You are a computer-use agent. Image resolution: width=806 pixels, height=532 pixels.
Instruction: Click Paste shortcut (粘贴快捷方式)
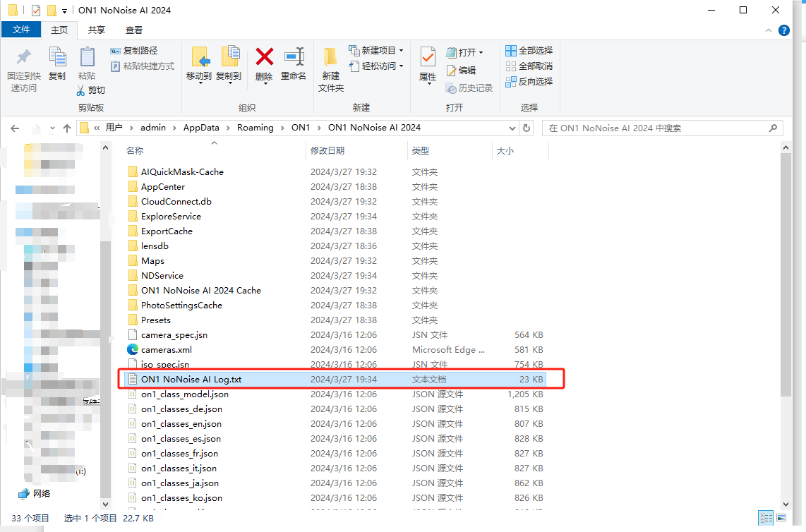coord(143,66)
